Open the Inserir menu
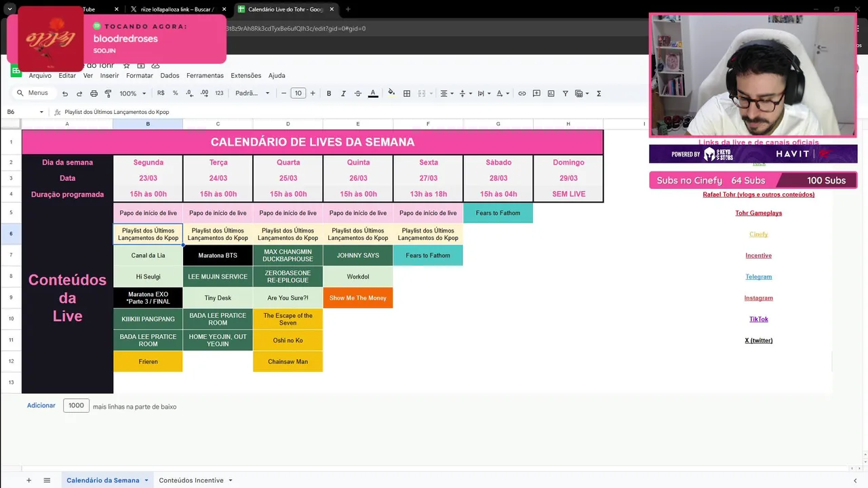This screenshot has height=488, width=868. click(109, 76)
